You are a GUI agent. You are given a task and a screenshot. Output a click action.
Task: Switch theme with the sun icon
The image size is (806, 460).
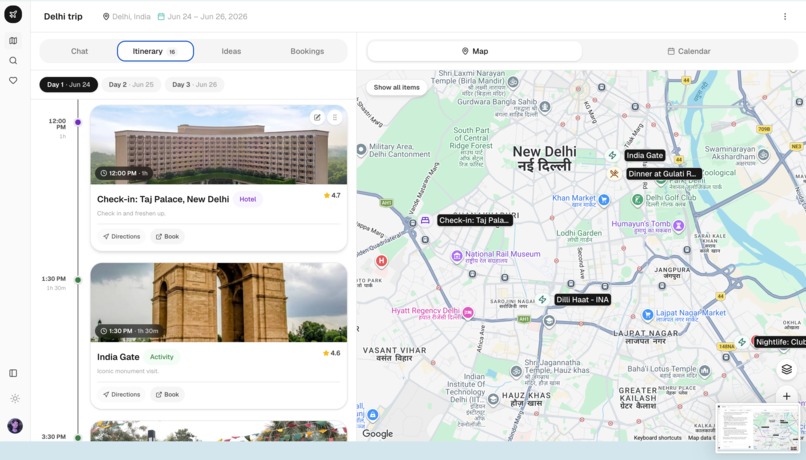[15, 398]
